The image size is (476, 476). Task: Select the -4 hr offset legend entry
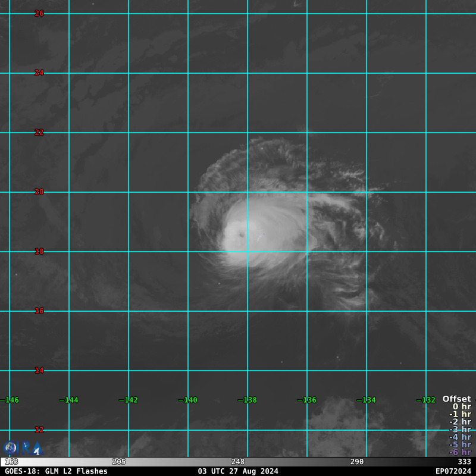click(x=459, y=437)
